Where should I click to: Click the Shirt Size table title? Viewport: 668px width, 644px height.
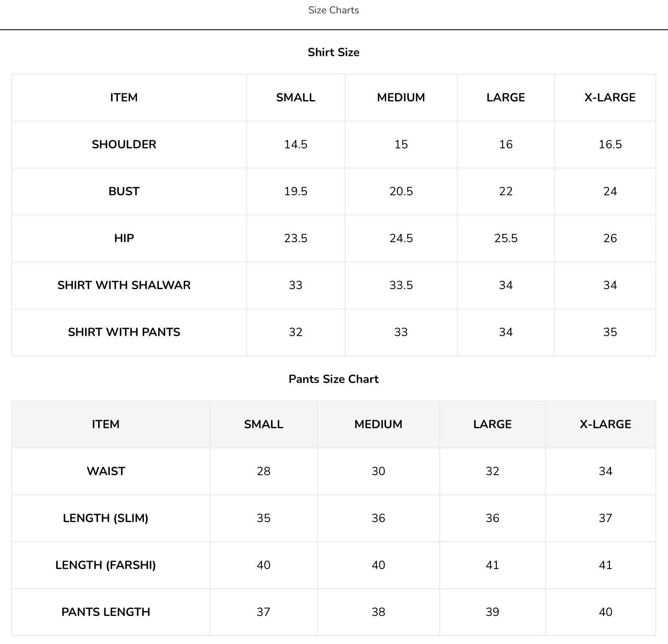point(333,52)
